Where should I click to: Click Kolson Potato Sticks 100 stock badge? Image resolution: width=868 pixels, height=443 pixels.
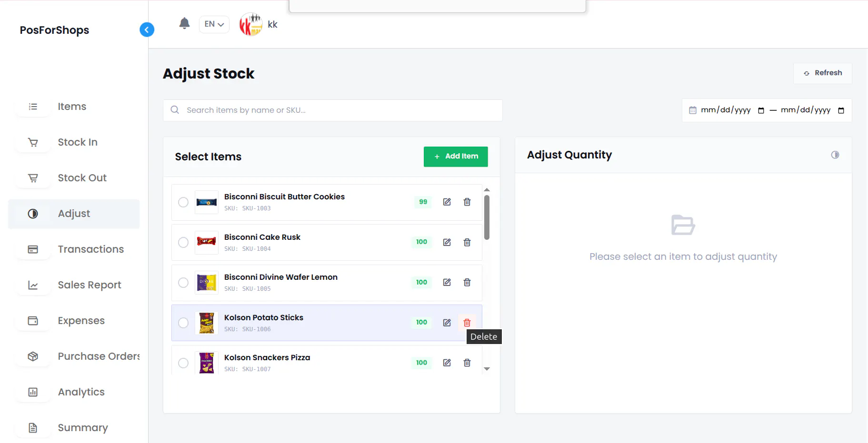[x=421, y=322]
